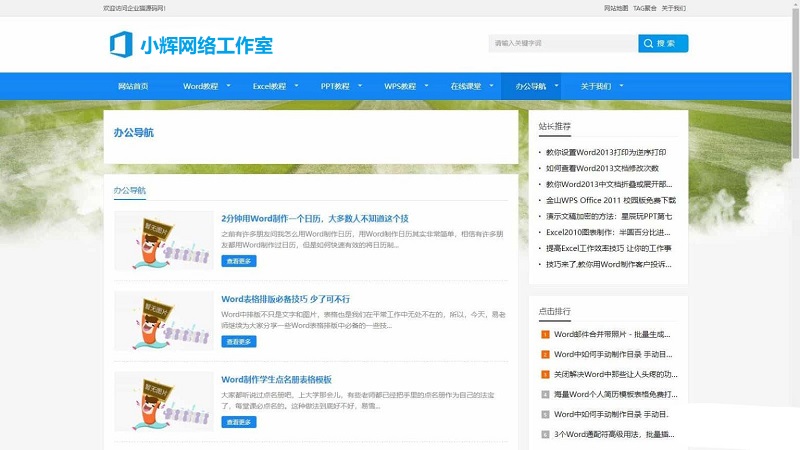Open article Word制作学生点名册表格模板
Image resolution: width=800 pixels, height=450 pixels.
click(x=277, y=380)
